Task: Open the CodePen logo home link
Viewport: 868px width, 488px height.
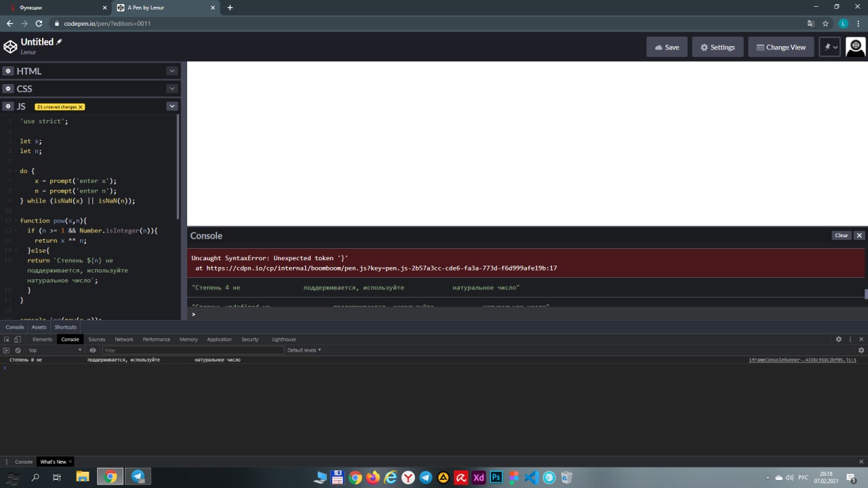Action: [10, 46]
